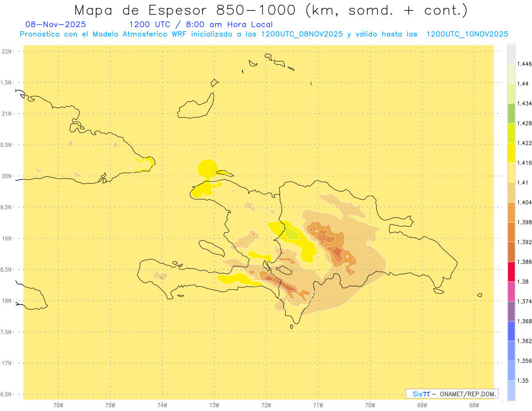Click the '22N' latitude label

pyautogui.click(x=7, y=51)
